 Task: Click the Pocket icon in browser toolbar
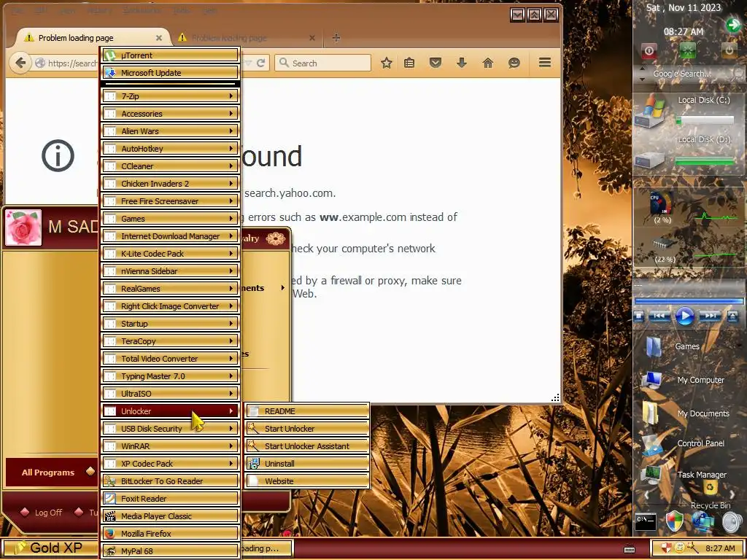point(435,63)
